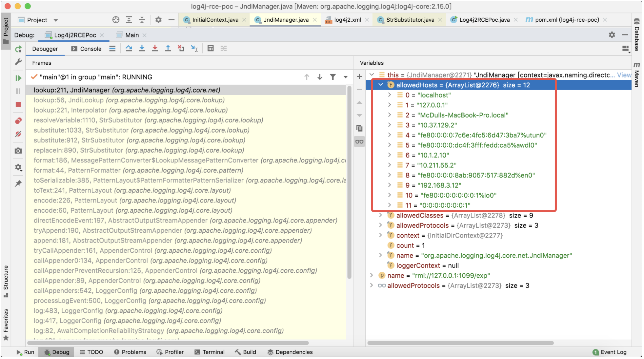
Task: Click Variables horizontal scrollbar
Action: 460,343
